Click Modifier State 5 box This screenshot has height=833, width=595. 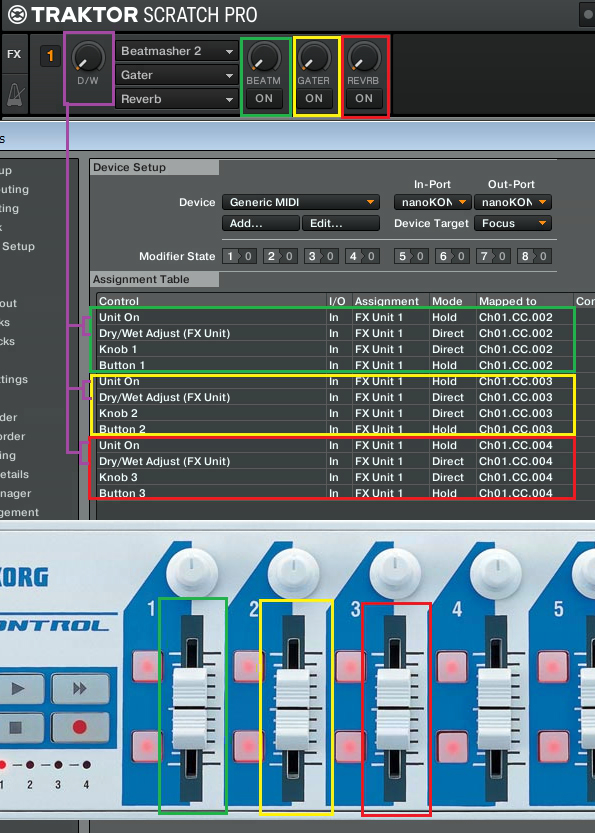411,257
